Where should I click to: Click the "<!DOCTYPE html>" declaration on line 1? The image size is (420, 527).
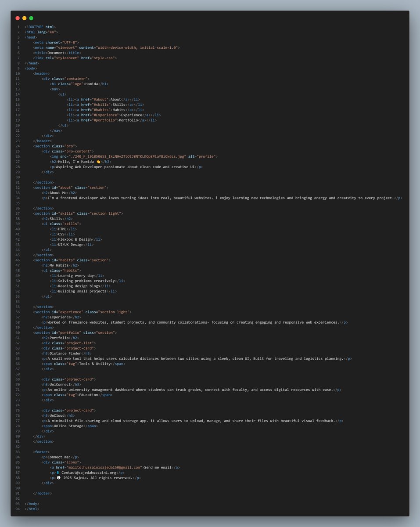[40, 27]
